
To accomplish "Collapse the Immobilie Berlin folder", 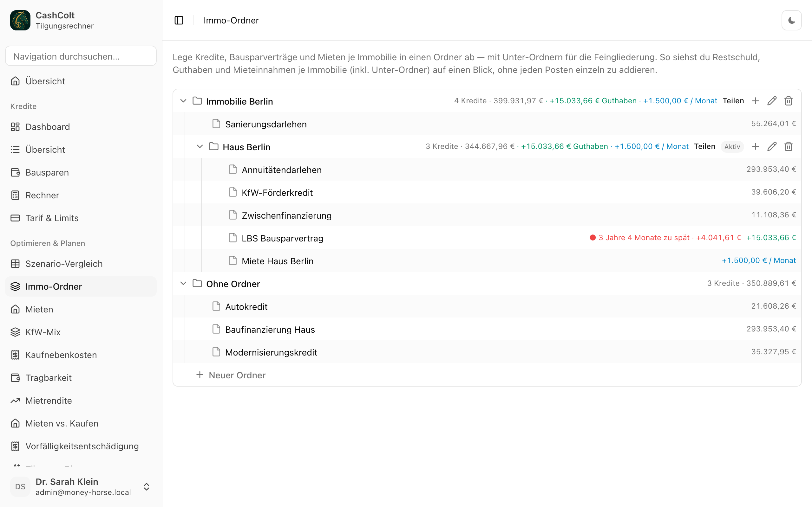I will click(x=183, y=101).
